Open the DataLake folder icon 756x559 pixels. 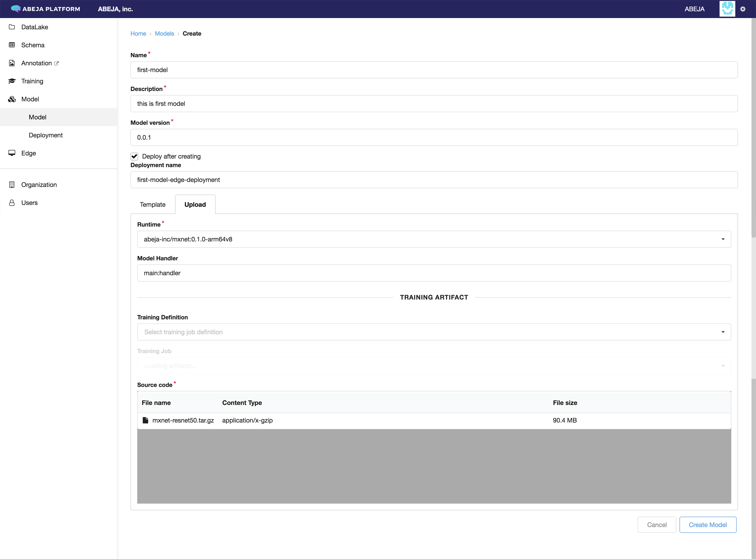click(x=12, y=27)
